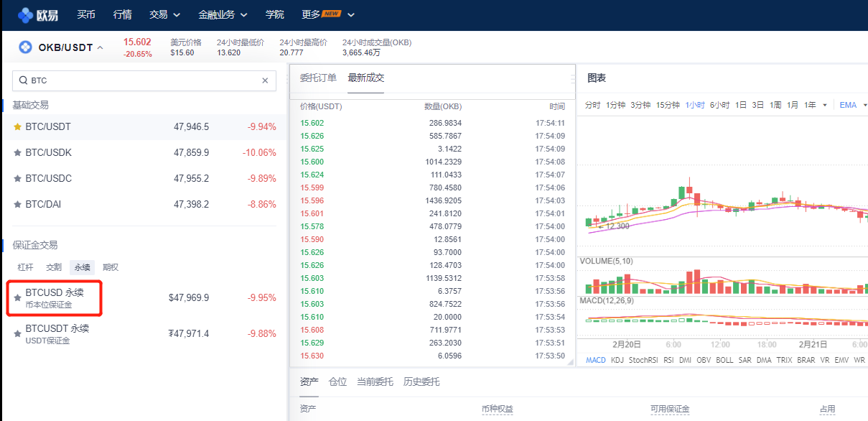This screenshot has width=868, height=421.
Task: Set the chart interval to 15分钟
Action: [x=668, y=105]
